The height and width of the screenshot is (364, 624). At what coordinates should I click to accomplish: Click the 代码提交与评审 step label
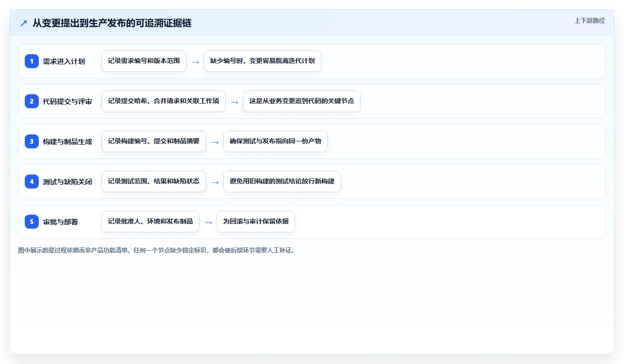coord(67,101)
